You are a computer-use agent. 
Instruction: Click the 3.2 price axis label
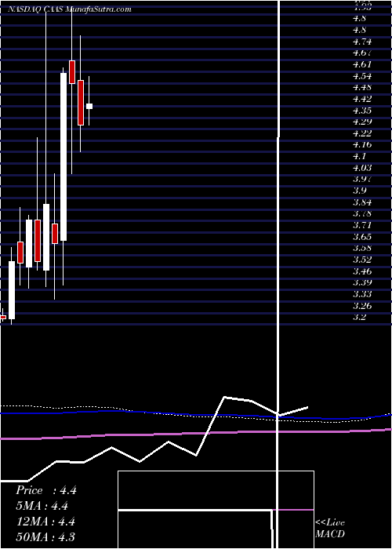360,317
